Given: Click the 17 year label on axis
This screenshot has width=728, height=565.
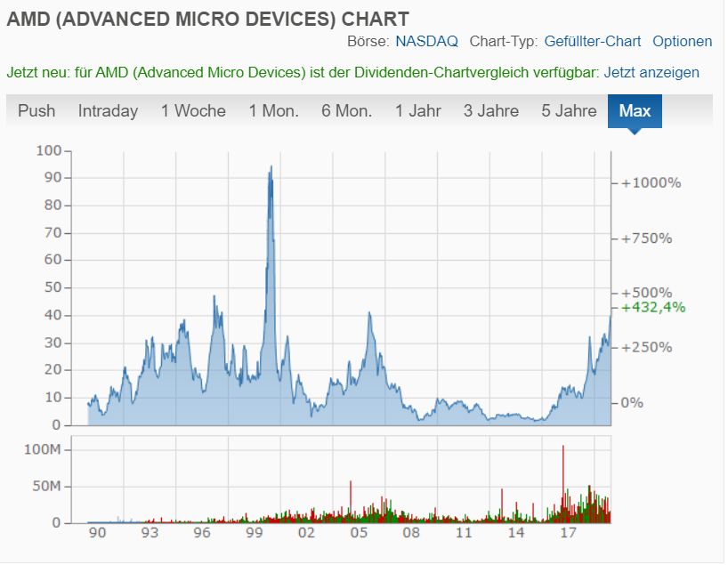Looking at the screenshot, I should [567, 532].
